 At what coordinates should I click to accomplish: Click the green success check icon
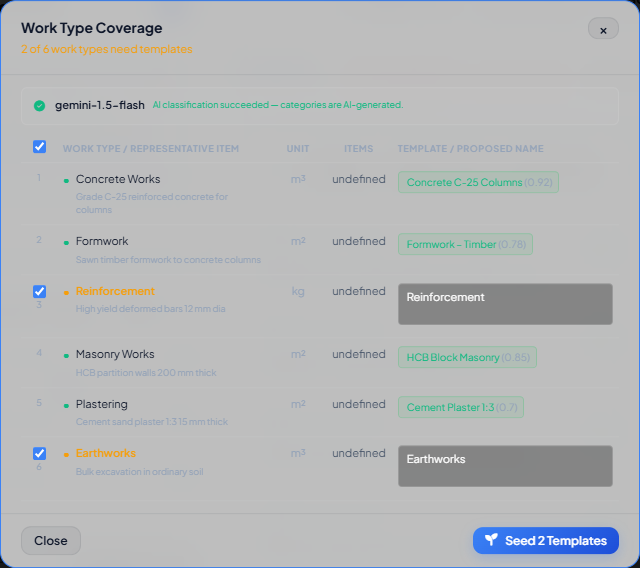(40, 106)
